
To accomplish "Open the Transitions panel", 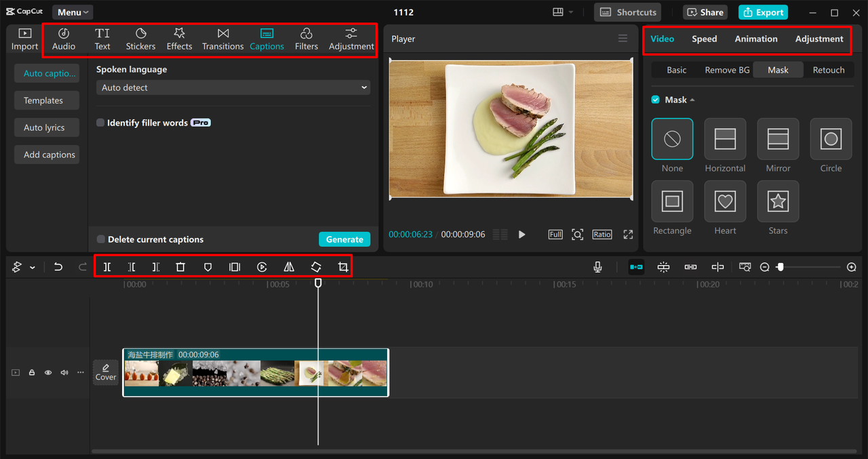I will (222, 39).
